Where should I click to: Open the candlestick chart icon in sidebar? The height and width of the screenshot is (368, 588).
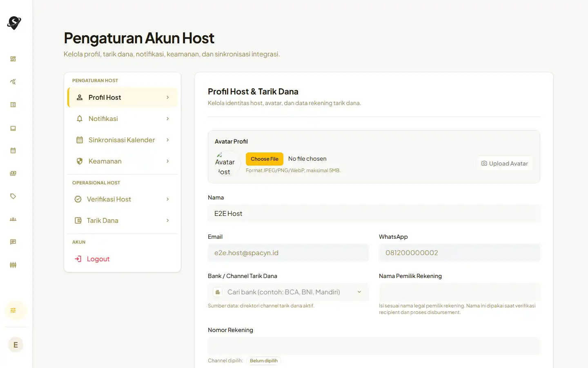pyautogui.click(x=13, y=265)
